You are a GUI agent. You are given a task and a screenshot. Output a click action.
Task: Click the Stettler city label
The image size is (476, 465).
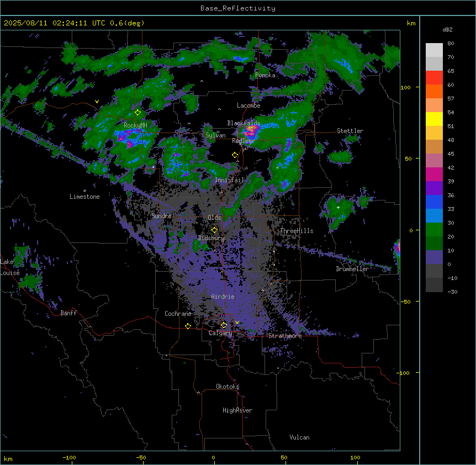(350, 131)
